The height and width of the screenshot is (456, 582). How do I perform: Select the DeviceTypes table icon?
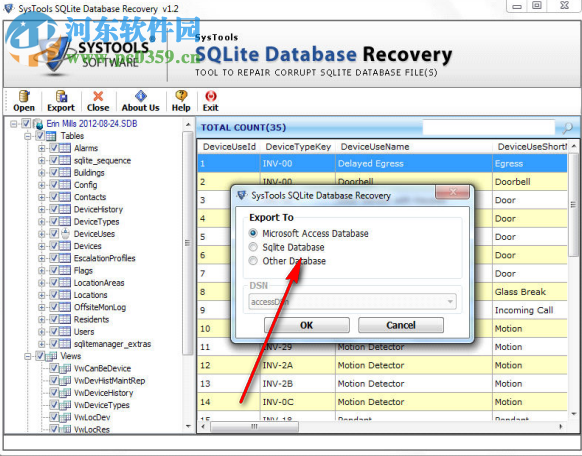(65, 222)
